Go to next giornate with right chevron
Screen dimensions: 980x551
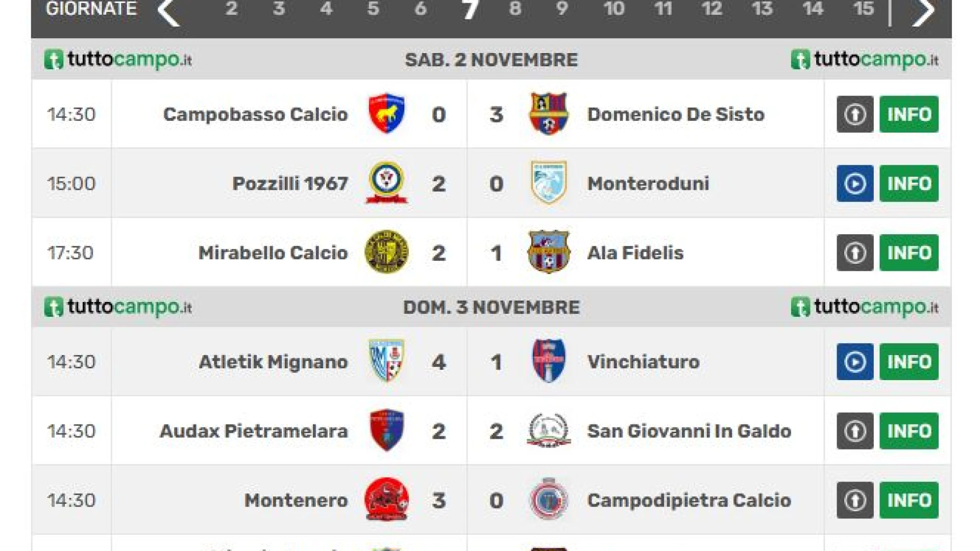pos(923,11)
